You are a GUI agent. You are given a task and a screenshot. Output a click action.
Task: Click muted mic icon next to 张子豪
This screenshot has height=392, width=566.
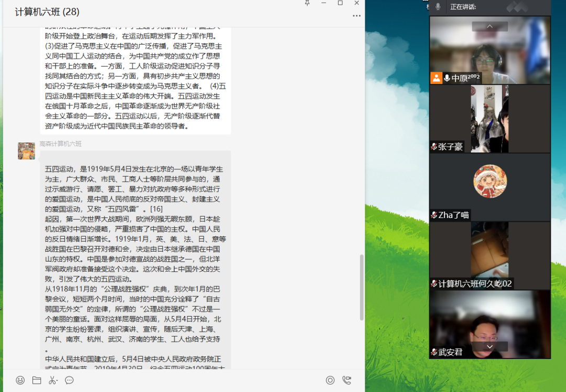click(434, 147)
